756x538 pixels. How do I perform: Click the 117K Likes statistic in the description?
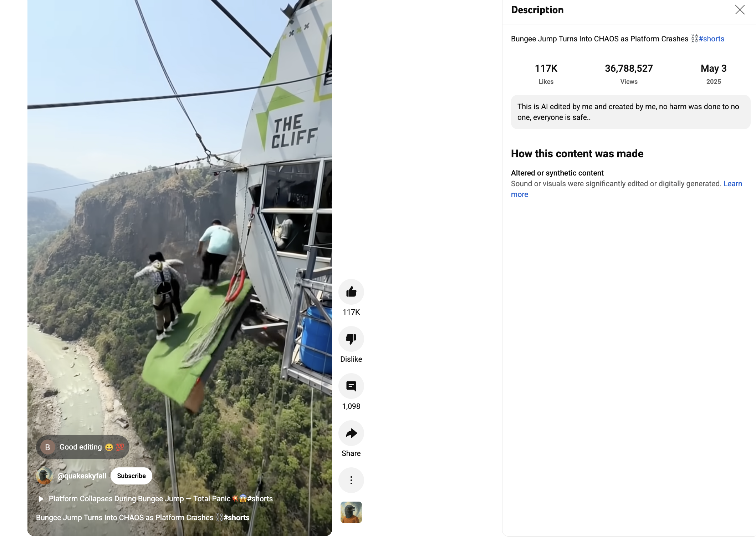coord(546,74)
